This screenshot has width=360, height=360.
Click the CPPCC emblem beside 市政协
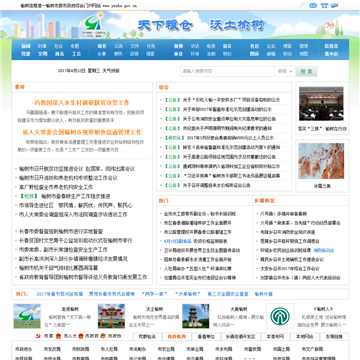103,336
